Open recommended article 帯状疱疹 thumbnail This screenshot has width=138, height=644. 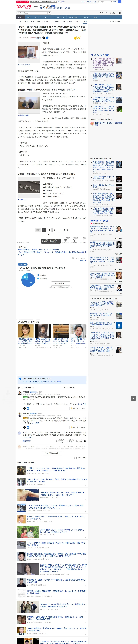point(28,495)
